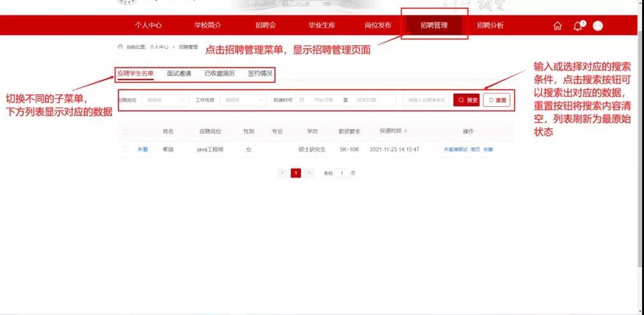The image size is (644, 315).
Task: Click the user avatar icon
Action: click(x=598, y=26)
